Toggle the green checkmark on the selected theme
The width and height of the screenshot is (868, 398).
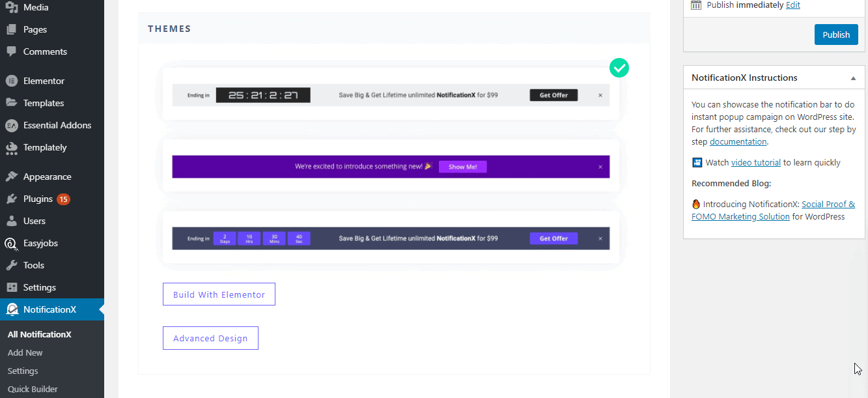(619, 67)
